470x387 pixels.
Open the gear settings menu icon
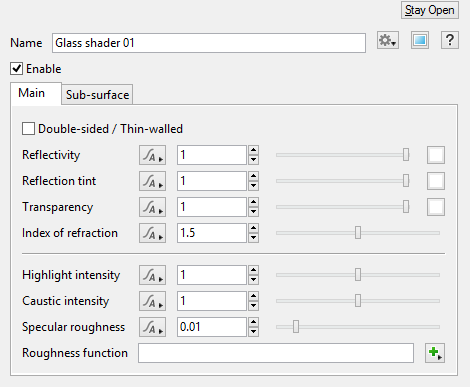point(388,41)
